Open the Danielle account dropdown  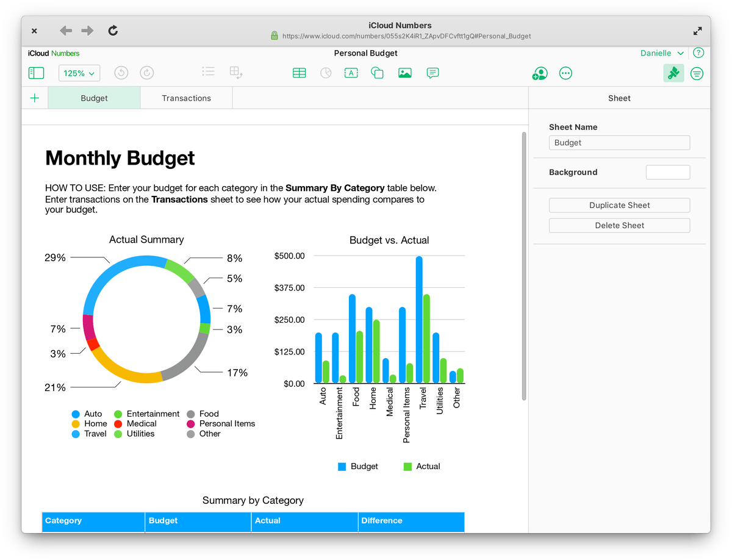662,53
